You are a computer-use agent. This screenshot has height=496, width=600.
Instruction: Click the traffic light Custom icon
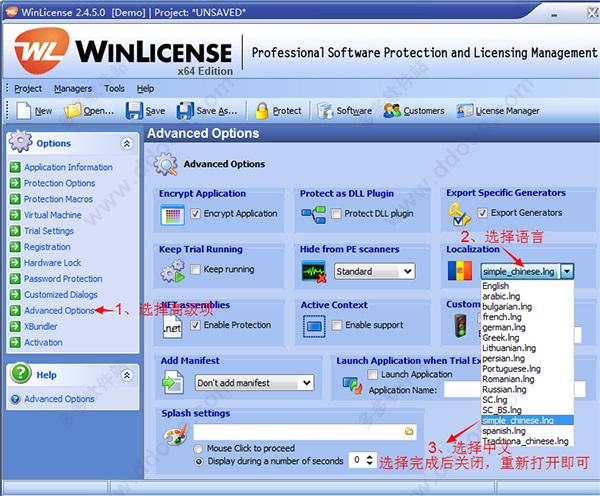pos(460,325)
